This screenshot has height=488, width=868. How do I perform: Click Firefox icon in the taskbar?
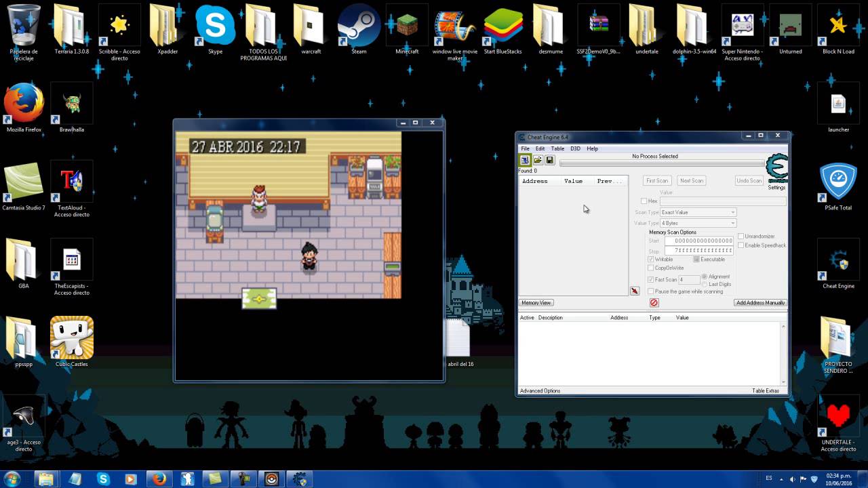(x=159, y=479)
